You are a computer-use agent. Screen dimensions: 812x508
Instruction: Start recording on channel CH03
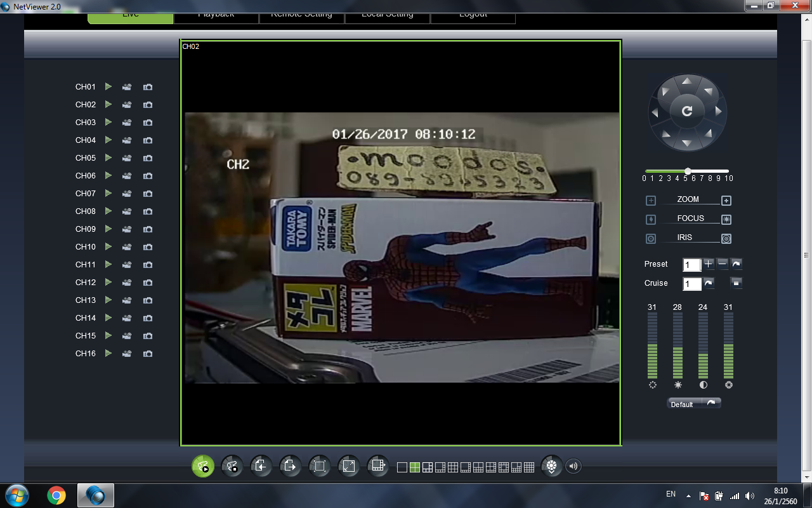(127, 123)
